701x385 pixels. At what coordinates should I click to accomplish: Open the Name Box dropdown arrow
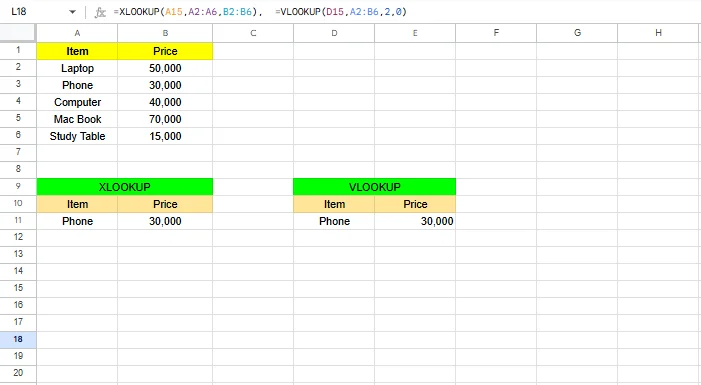pos(72,12)
